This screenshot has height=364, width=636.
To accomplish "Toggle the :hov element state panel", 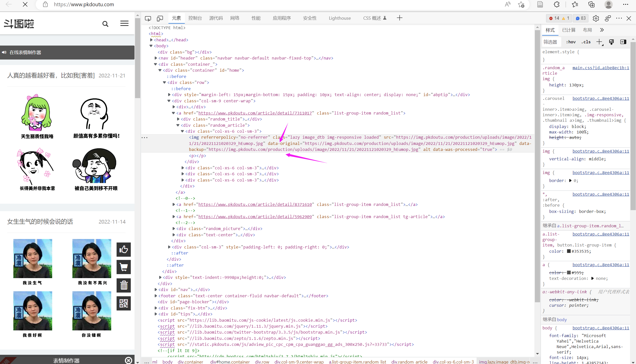I will click(x=571, y=42).
